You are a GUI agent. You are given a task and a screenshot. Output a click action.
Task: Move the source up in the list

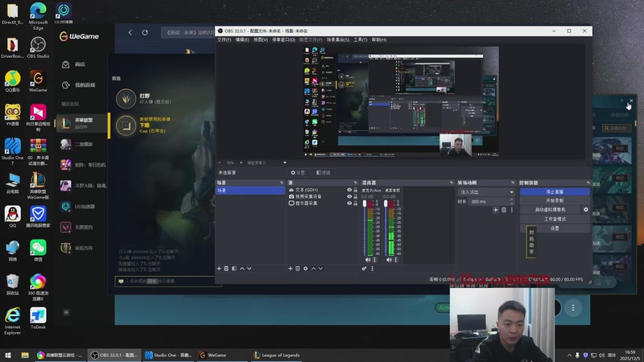(313, 269)
